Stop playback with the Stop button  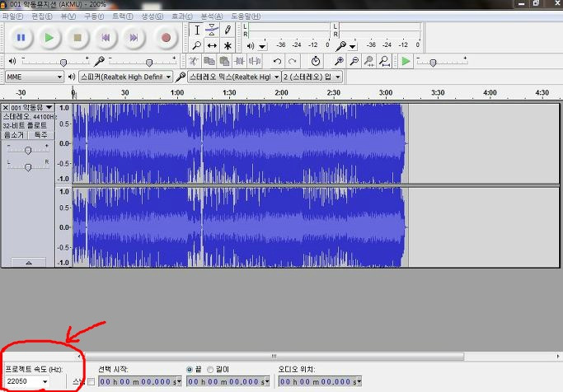click(77, 38)
